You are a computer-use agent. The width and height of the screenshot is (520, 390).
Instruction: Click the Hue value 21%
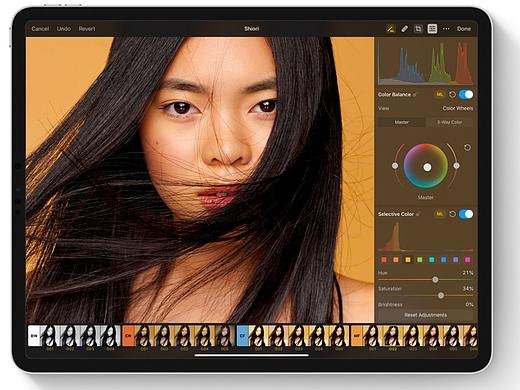coord(468,273)
